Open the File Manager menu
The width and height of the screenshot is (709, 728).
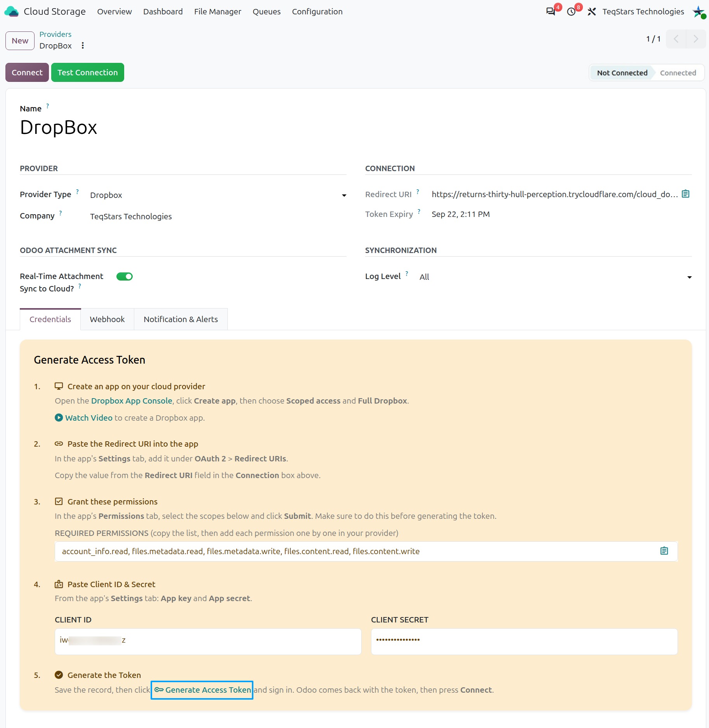pyautogui.click(x=218, y=12)
